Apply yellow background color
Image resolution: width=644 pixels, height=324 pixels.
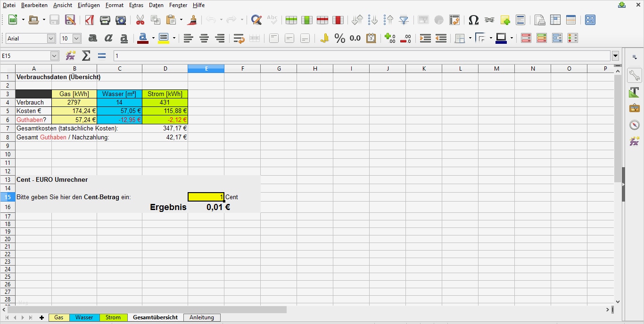[164, 38]
